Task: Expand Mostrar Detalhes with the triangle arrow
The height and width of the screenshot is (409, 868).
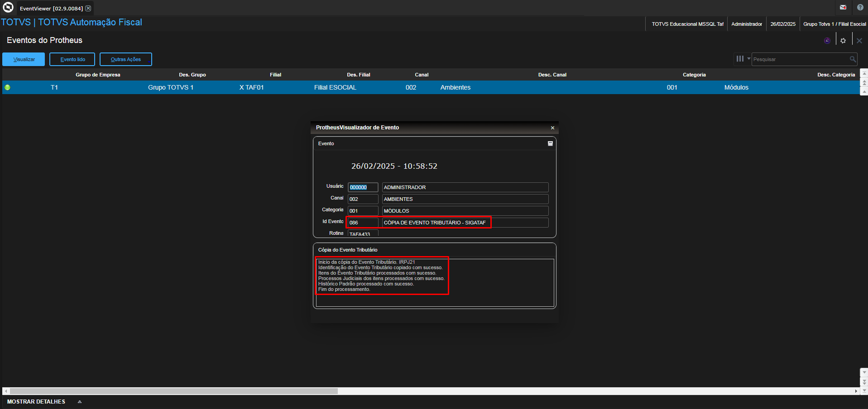Action: [x=80, y=402]
